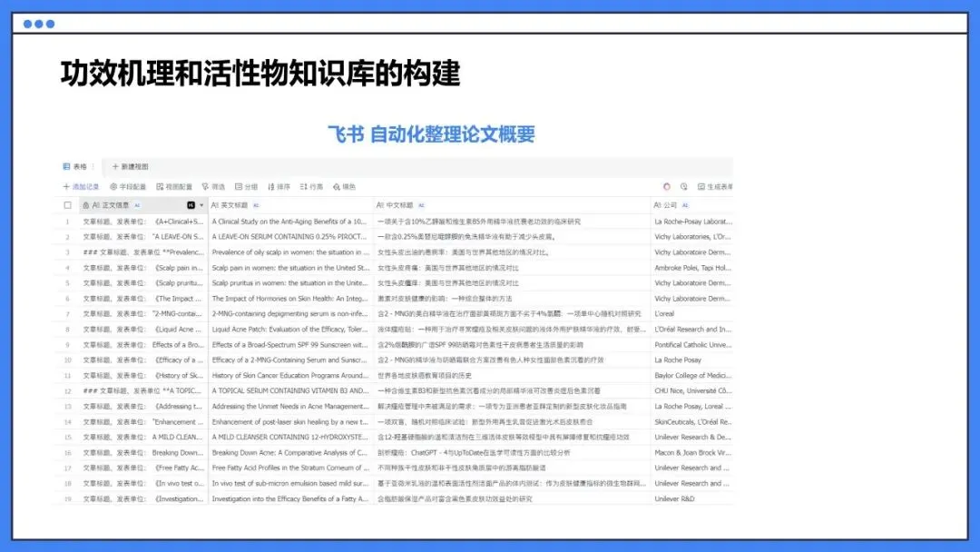
Task: Select cell 'Scalp pruritus in women: the situation'
Action: [x=291, y=283]
